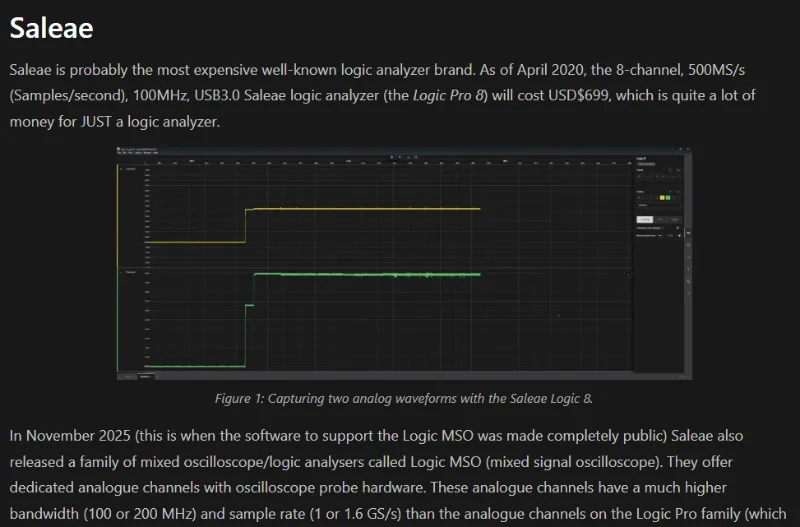Click the fifth icon in Saleae's right strip

(x=687, y=283)
